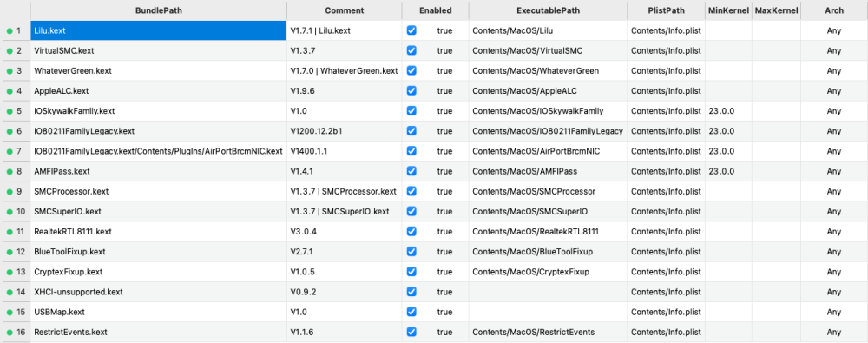The image size is (868, 343).
Task: Select XHCI-unsupported.kext bundle path cell
Action: [x=158, y=292]
